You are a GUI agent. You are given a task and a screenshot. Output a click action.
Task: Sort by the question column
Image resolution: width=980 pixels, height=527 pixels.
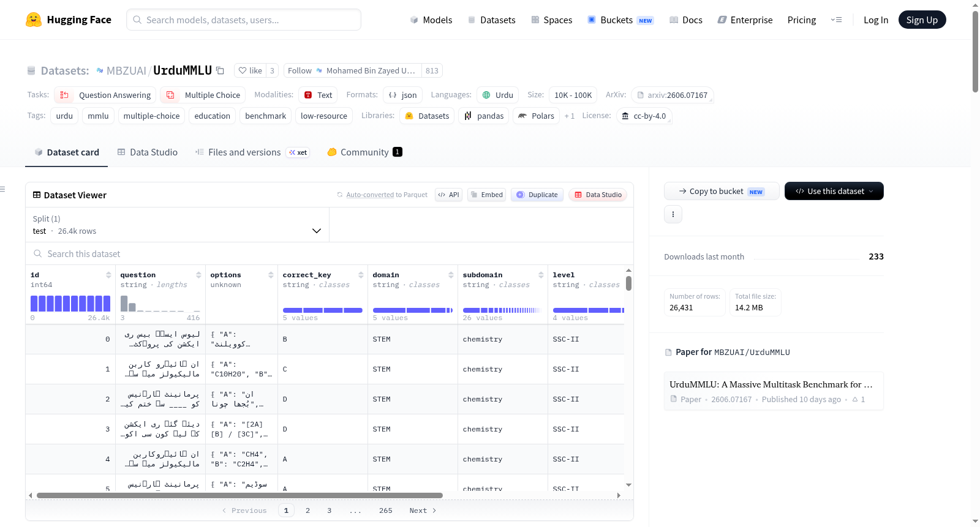[198, 275]
